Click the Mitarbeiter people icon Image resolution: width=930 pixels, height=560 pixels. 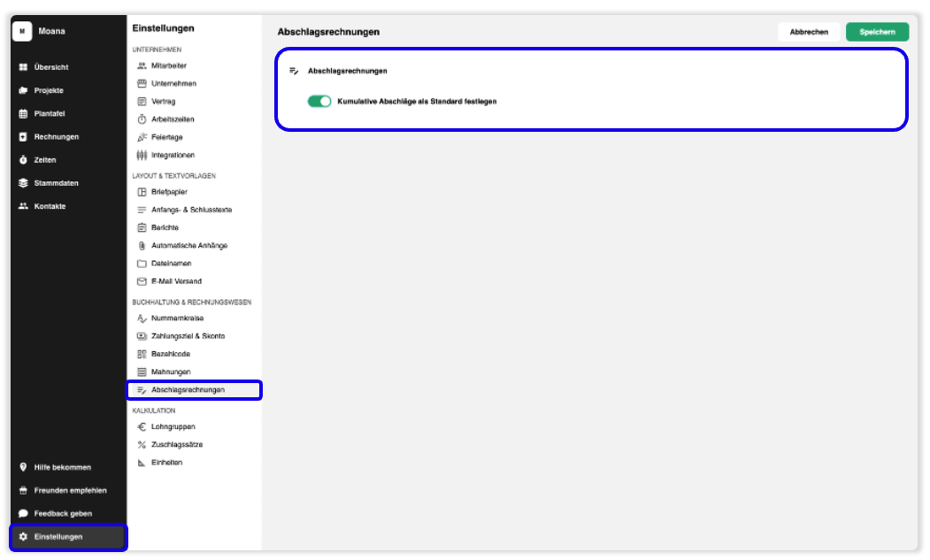pyautogui.click(x=142, y=65)
